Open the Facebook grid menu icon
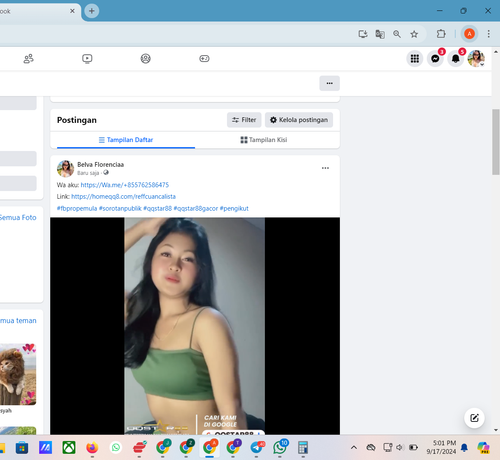This screenshot has height=460, width=500. tap(415, 59)
